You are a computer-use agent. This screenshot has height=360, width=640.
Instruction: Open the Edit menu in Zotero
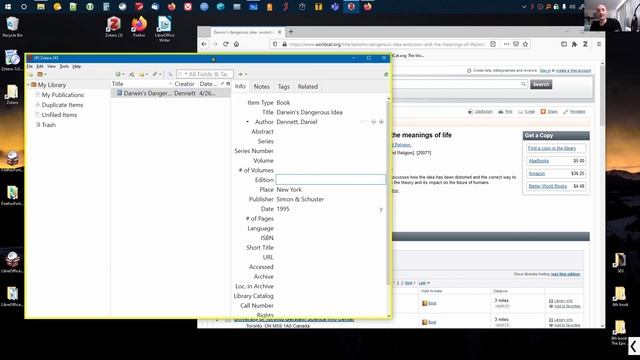tap(40, 66)
